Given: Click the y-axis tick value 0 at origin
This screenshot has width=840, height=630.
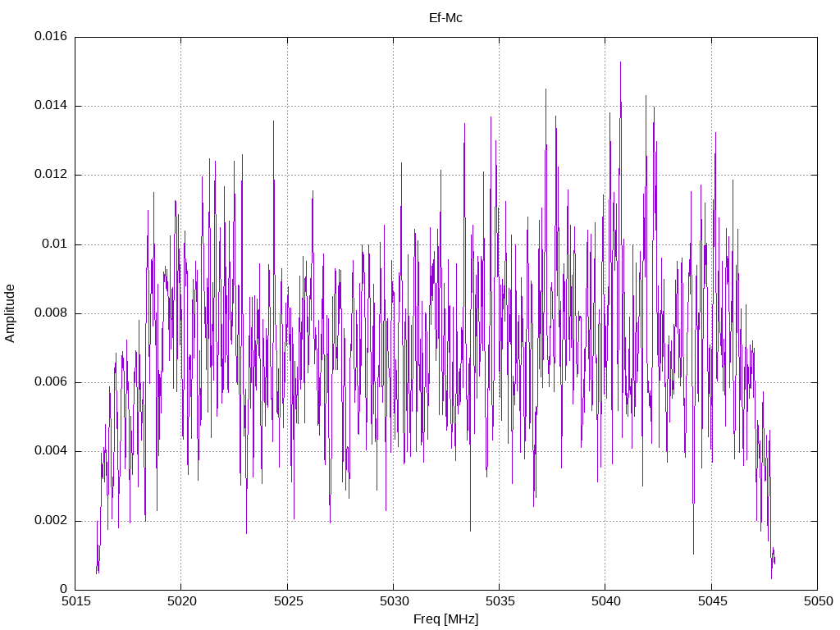Looking at the screenshot, I should pyautogui.click(x=63, y=589).
